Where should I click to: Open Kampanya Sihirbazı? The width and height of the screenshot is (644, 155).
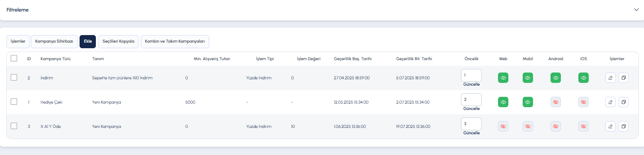[x=54, y=41]
